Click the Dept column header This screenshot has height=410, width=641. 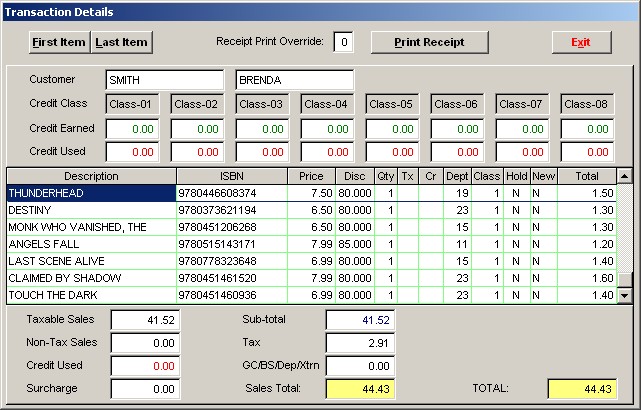tap(457, 176)
